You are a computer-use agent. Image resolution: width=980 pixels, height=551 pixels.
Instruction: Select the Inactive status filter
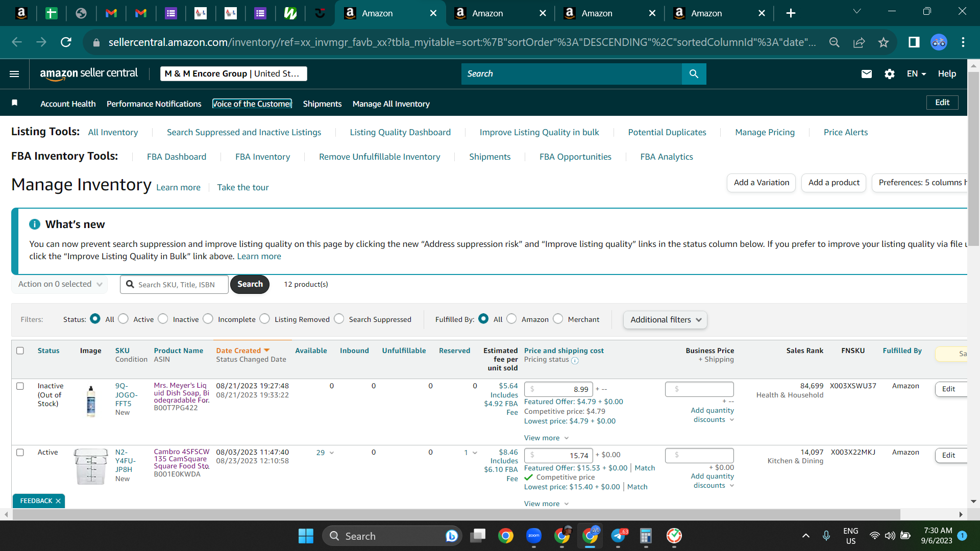point(163,319)
